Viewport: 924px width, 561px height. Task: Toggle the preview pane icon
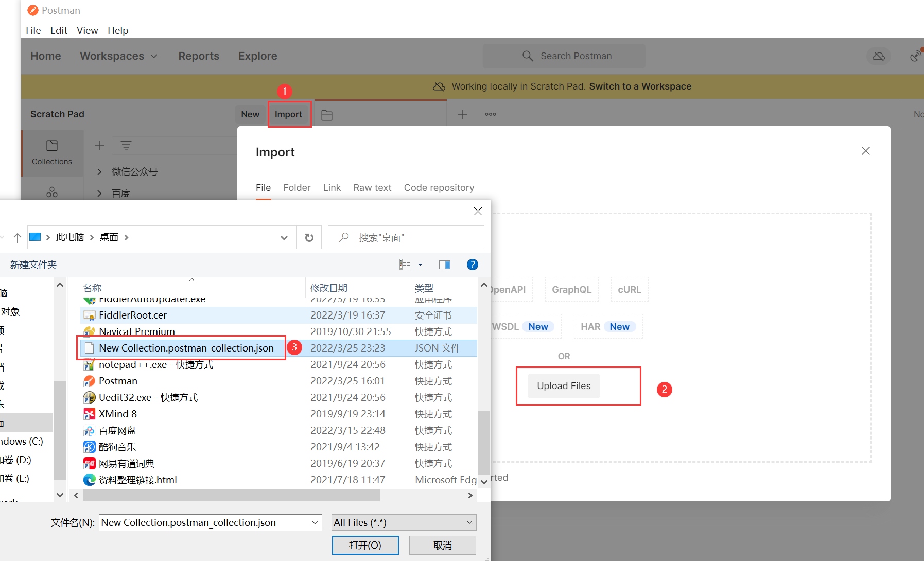445,265
